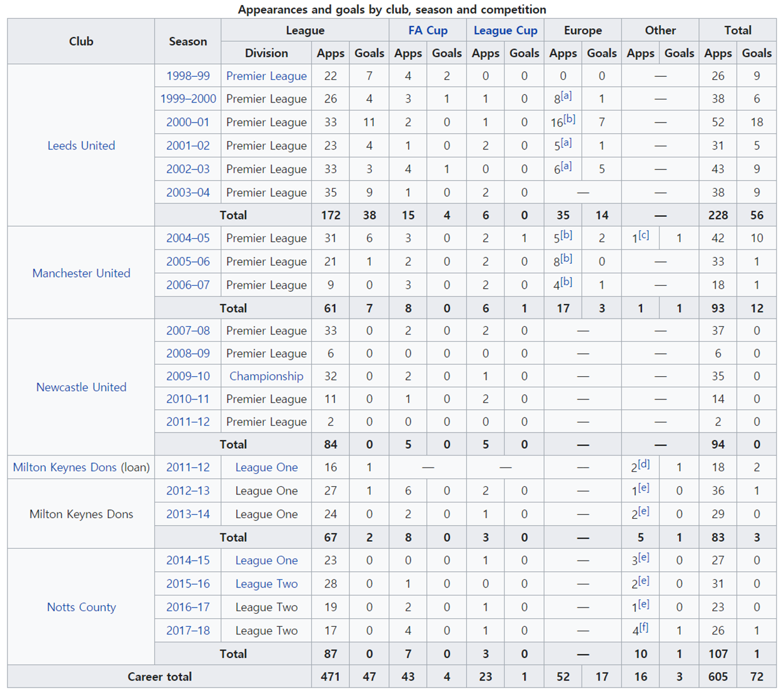Click footnote [c] in the 2004–05 row
784x695 pixels.
point(643,235)
